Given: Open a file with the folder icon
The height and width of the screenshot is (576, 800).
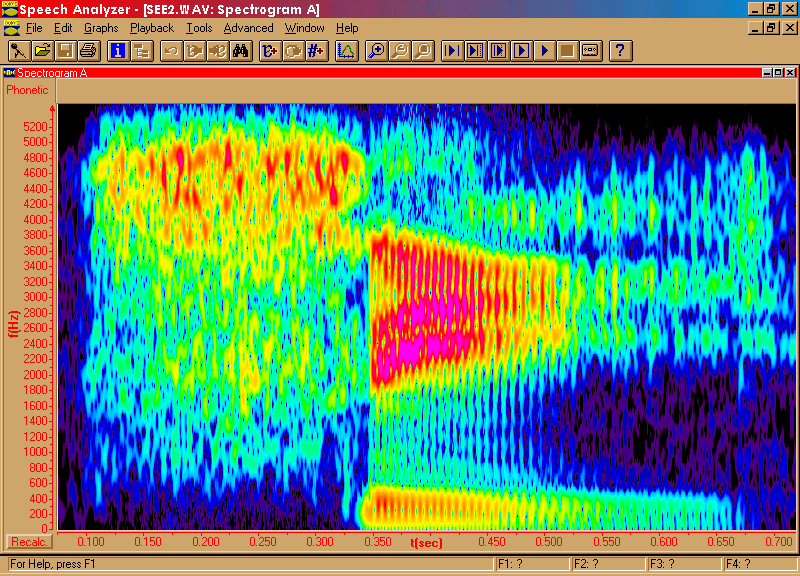Looking at the screenshot, I should click(42, 51).
